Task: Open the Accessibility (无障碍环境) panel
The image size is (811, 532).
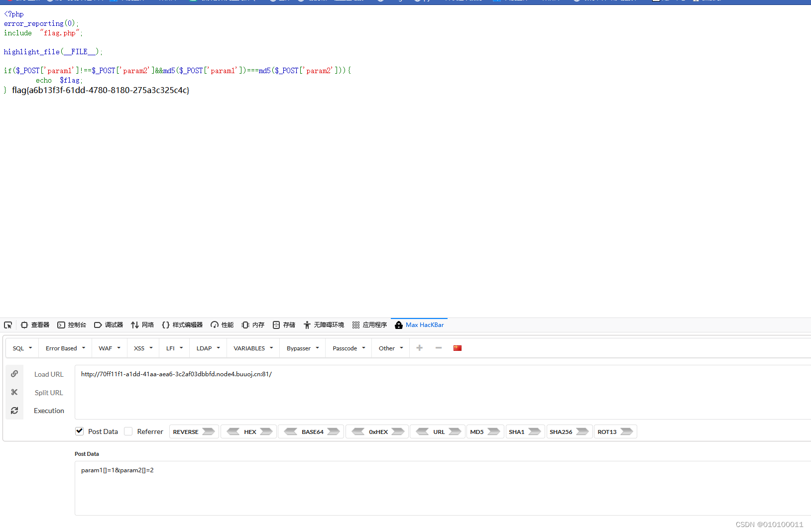Action: click(324, 325)
